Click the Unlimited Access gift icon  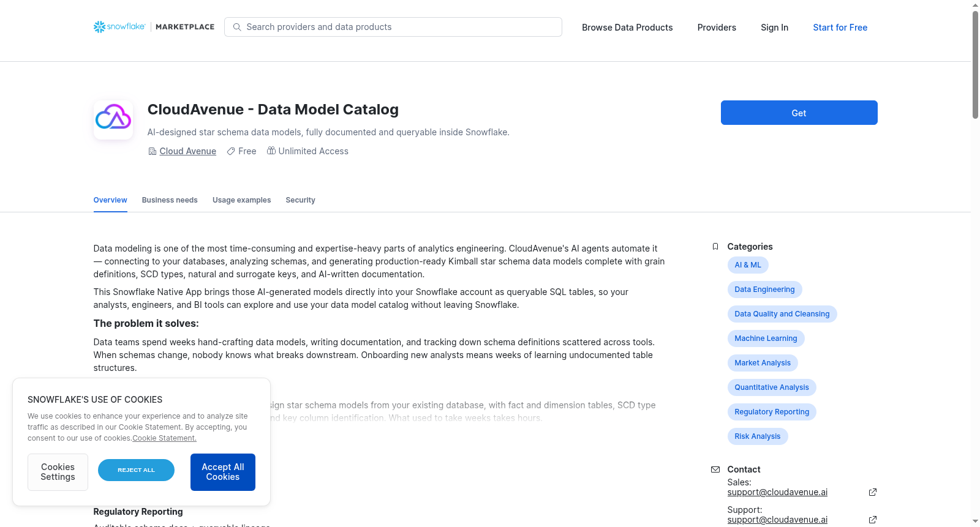point(271,151)
